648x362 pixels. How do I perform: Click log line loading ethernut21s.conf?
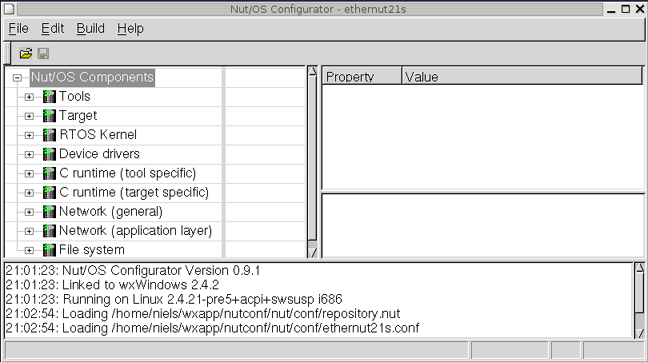pos(212,328)
